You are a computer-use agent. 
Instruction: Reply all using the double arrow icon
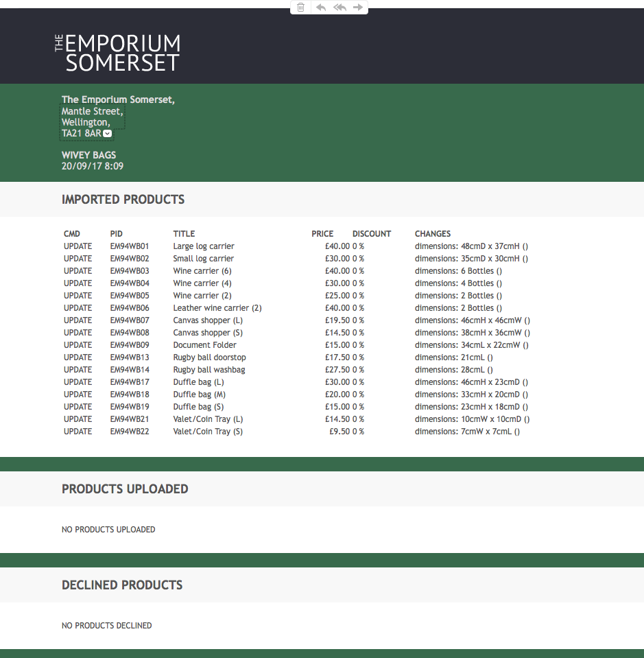point(339,8)
